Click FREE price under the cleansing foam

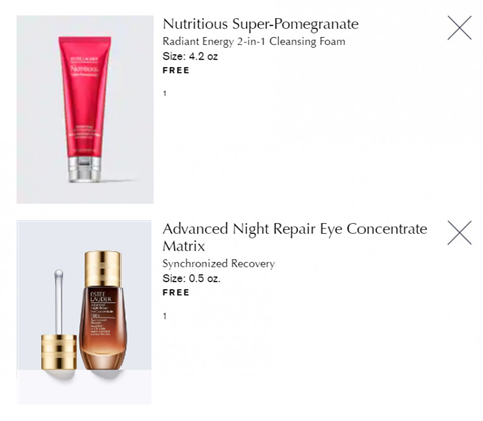click(x=176, y=70)
